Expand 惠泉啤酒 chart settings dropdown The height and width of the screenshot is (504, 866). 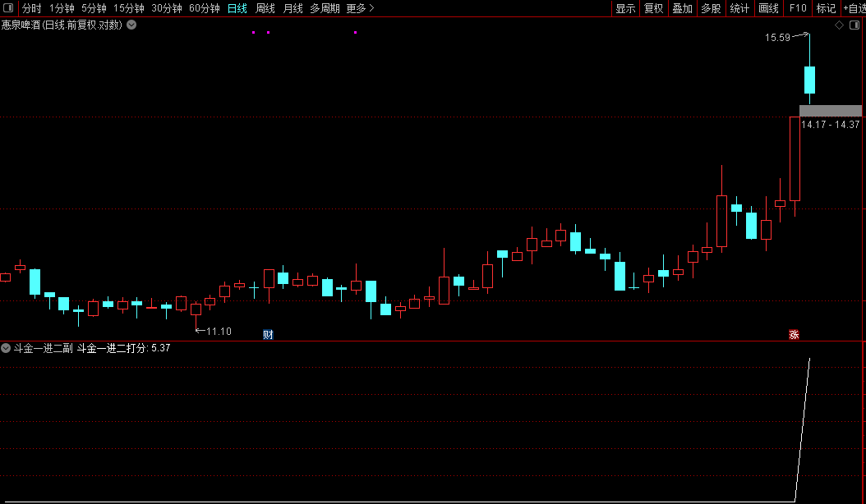tap(131, 25)
